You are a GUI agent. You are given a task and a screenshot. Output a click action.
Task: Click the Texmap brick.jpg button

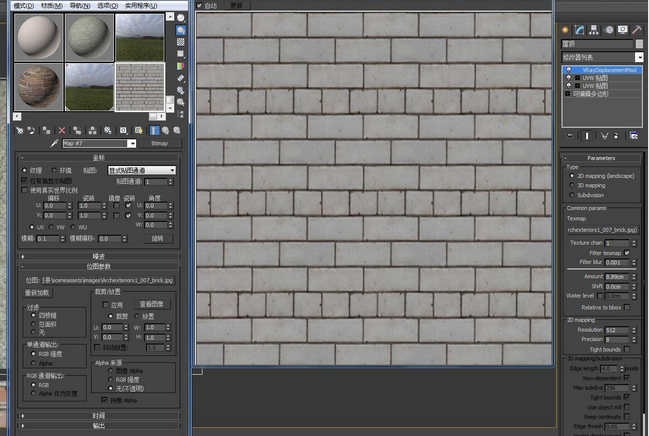(x=602, y=229)
